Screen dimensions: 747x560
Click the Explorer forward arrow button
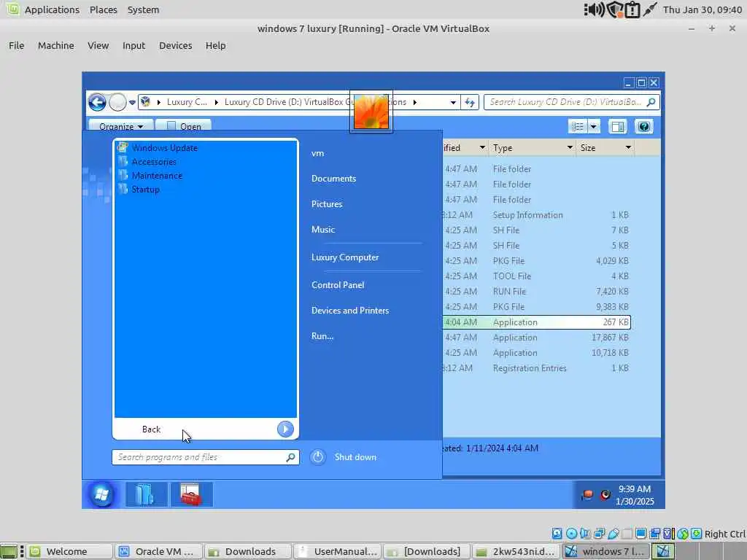coord(117,102)
